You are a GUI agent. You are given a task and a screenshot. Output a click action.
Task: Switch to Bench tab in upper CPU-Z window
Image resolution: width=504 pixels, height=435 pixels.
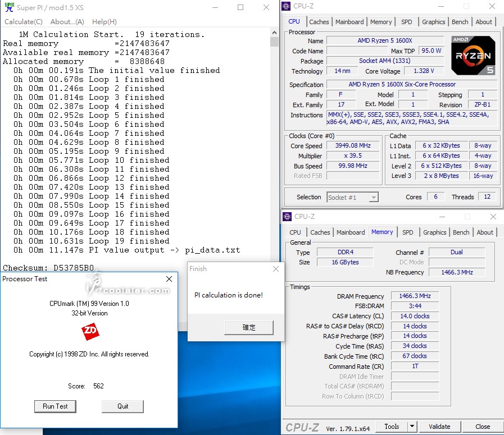pyautogui.click(x=460, y=22)
